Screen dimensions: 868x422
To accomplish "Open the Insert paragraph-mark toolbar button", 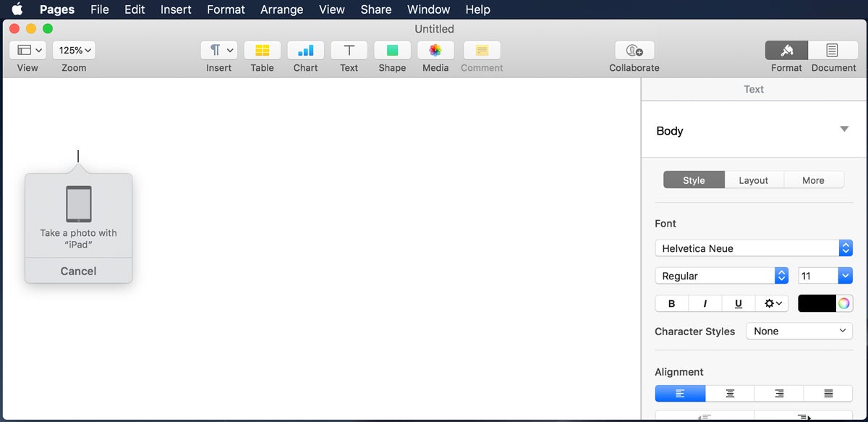I will click(220, 50).
